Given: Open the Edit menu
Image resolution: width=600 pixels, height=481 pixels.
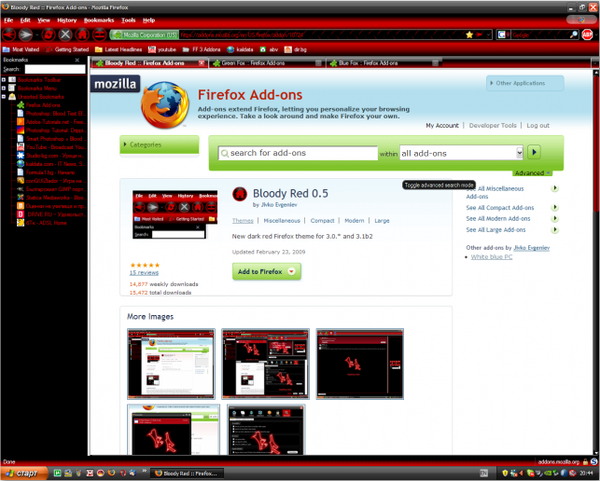Looking at the screenshot, I should [25, 20].
